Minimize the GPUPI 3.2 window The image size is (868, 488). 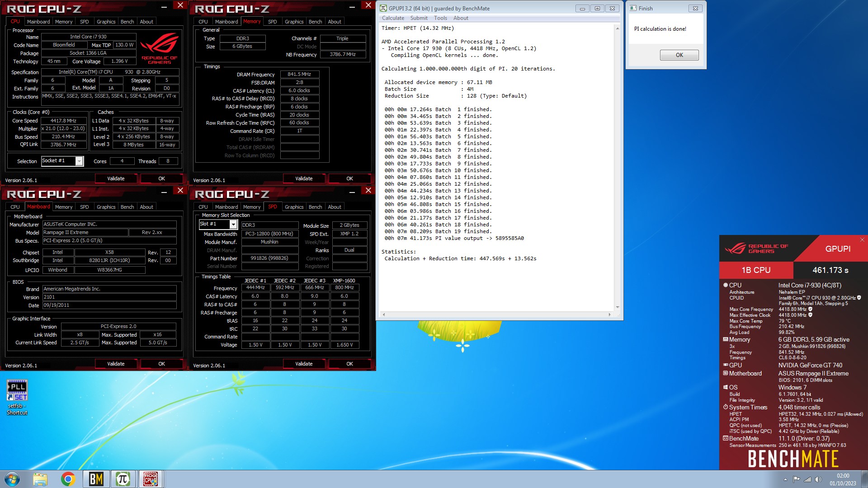[x=582, y=8]
